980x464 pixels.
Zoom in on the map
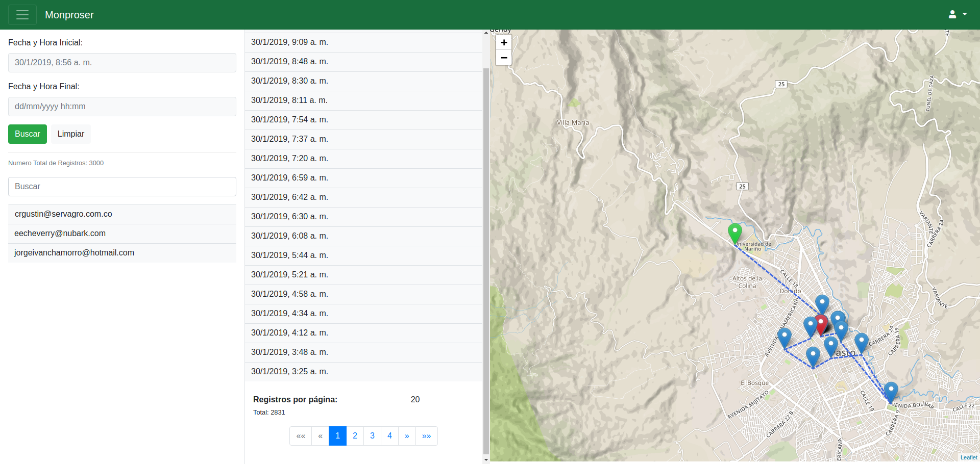click(504, 43)
